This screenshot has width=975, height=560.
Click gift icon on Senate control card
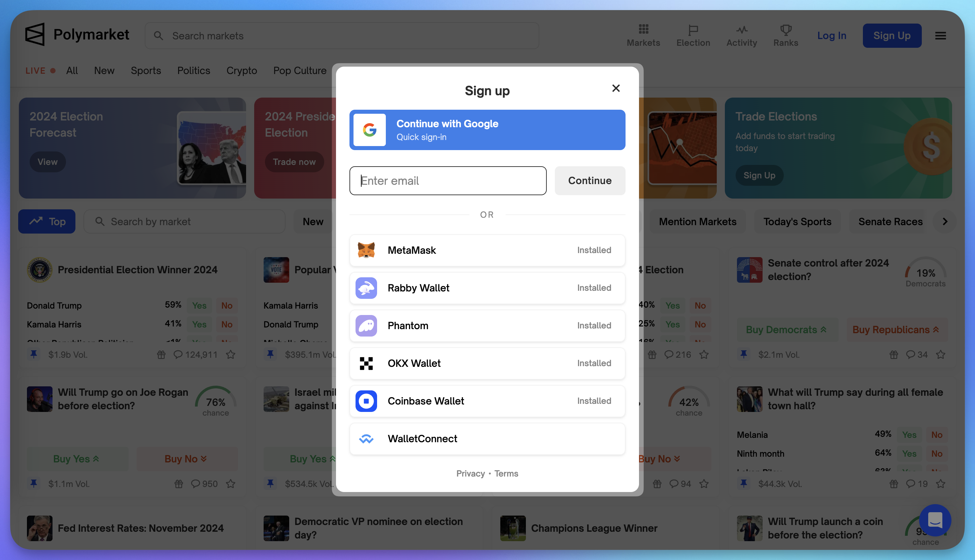(x=894, y=355)
